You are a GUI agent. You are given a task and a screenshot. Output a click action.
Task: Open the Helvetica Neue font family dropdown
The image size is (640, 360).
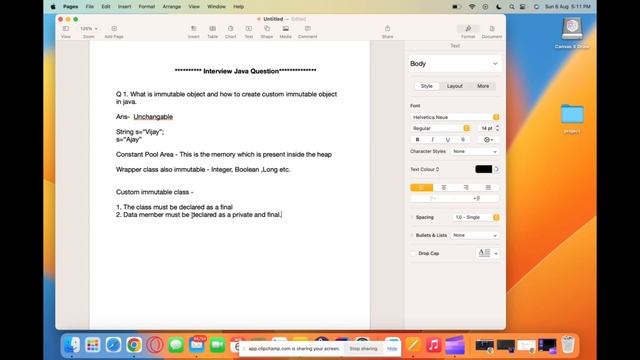[x=455, y=117]
